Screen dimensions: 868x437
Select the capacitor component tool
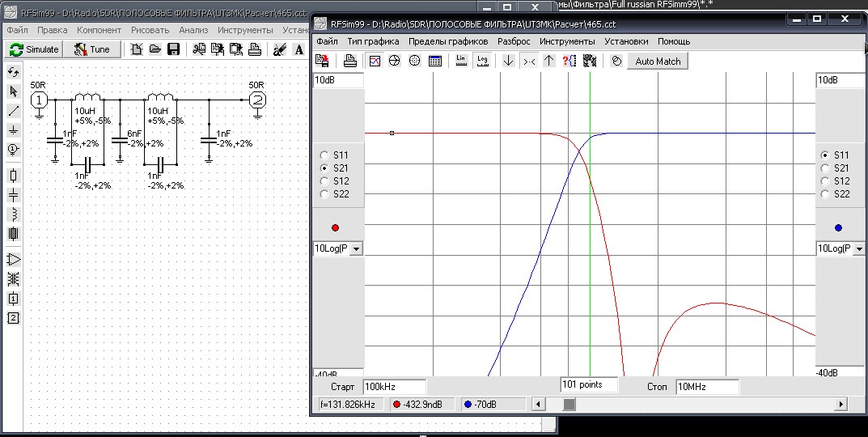coord(14,195)
